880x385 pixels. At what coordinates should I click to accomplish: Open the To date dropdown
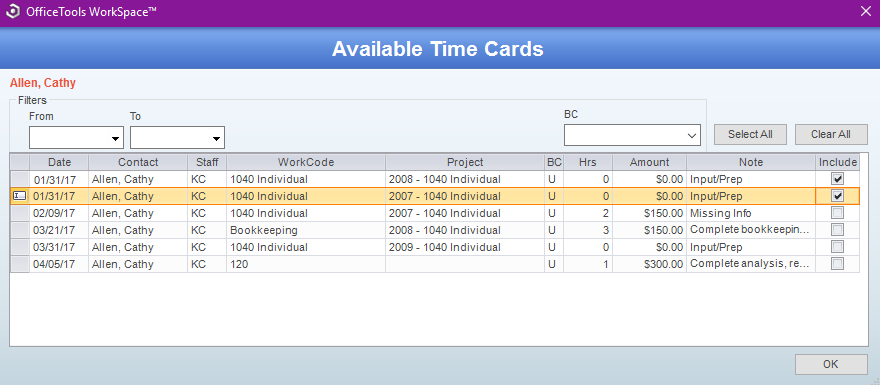[x=216, y=138]
